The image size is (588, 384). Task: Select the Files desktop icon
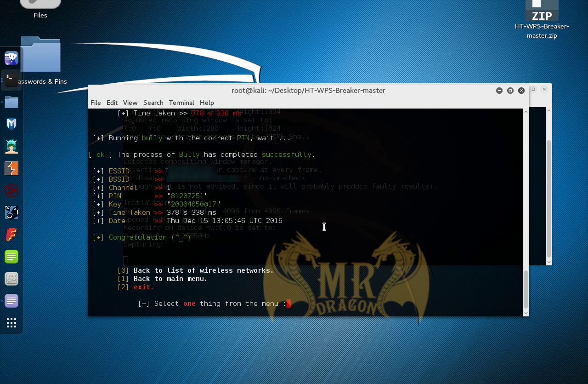click(x=40, y=9)
